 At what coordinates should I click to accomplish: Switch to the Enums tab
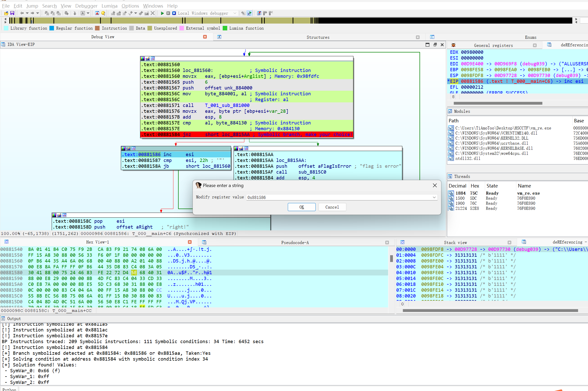point(530,37)
